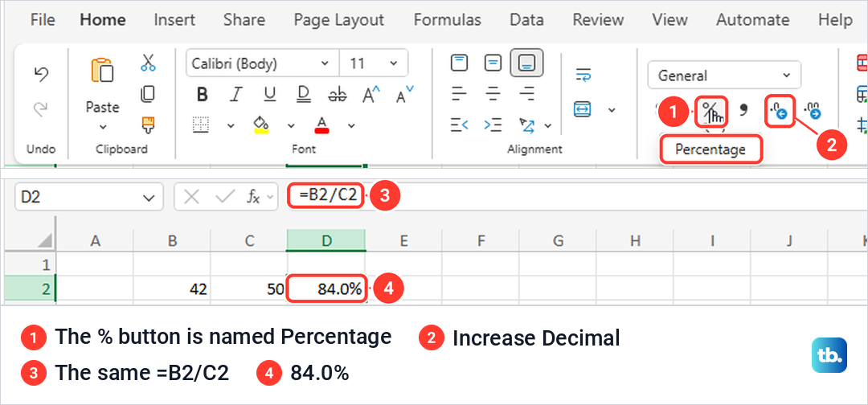Open the Merge & Center dropdown arrow
868x405 pixels.
612,109
